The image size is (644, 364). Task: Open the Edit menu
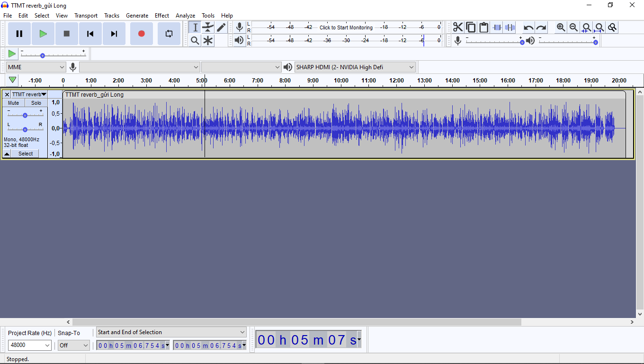click(x=23, y=16)
